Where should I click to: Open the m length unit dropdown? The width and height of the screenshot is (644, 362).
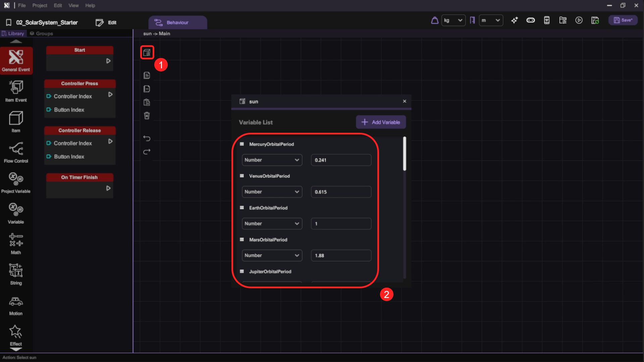(491, 20)
